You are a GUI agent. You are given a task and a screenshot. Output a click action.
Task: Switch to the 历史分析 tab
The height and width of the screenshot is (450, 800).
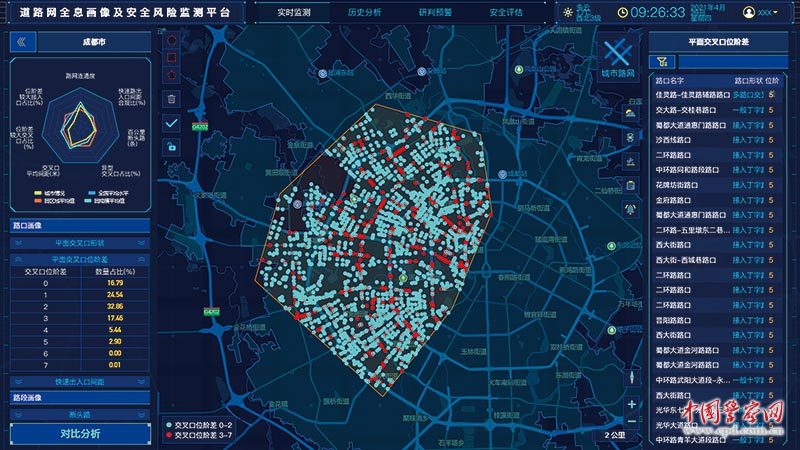point(364,12)
